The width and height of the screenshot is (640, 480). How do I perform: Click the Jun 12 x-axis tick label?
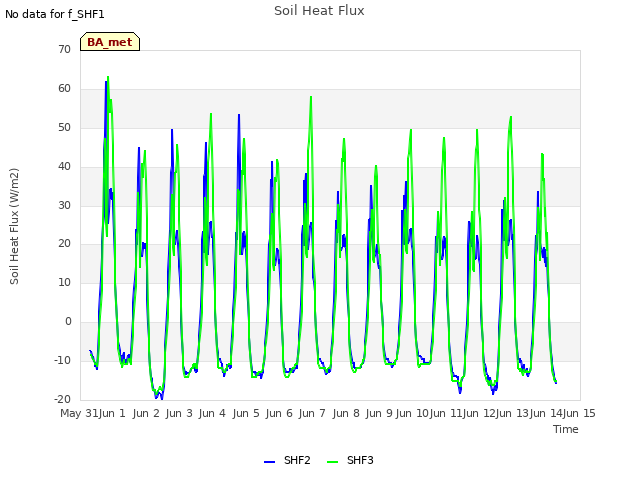[x=479, y=413]
